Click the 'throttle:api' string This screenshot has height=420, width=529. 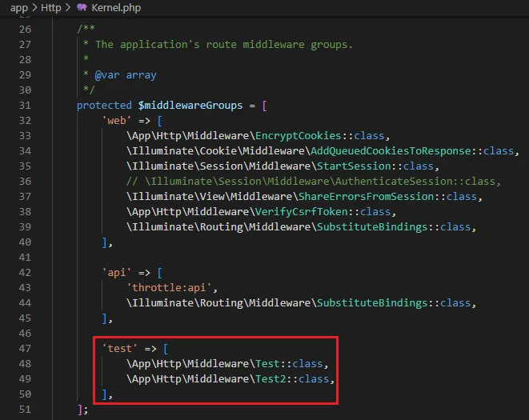click(x=169, y=287)
